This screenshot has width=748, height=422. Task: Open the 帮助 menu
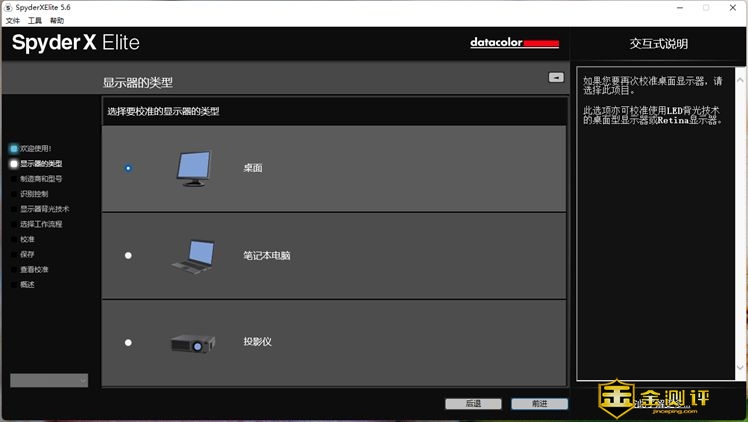pyautogui.click(x=57, y=20)
